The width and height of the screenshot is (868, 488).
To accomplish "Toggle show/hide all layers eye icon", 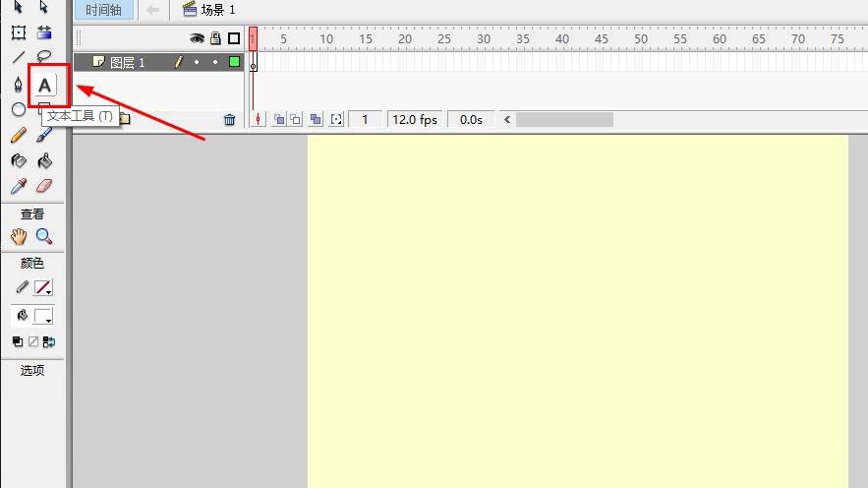I will (197, 38).
